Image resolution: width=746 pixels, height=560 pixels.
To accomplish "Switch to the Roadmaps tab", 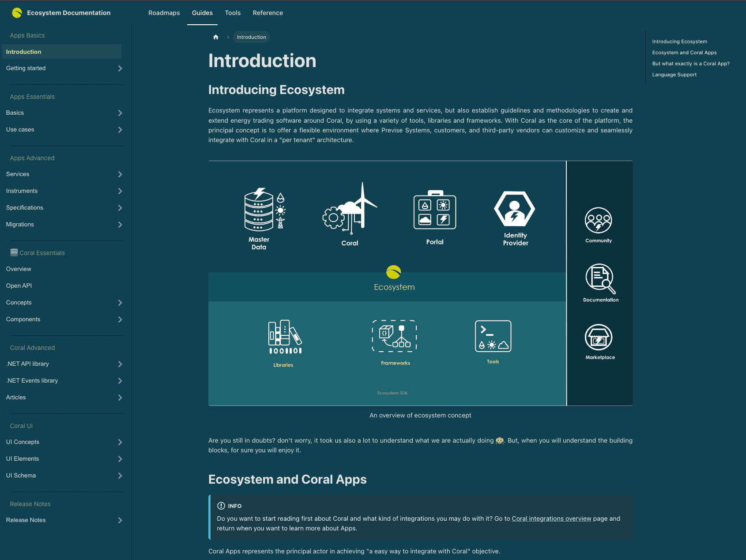I will click(x=164, y=13).
